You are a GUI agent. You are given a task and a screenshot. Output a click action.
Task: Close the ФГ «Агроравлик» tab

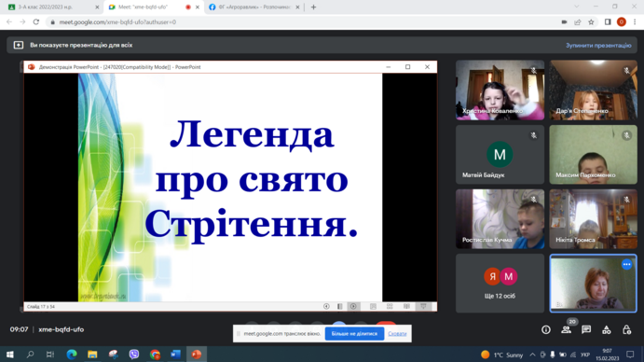(297, 7)
